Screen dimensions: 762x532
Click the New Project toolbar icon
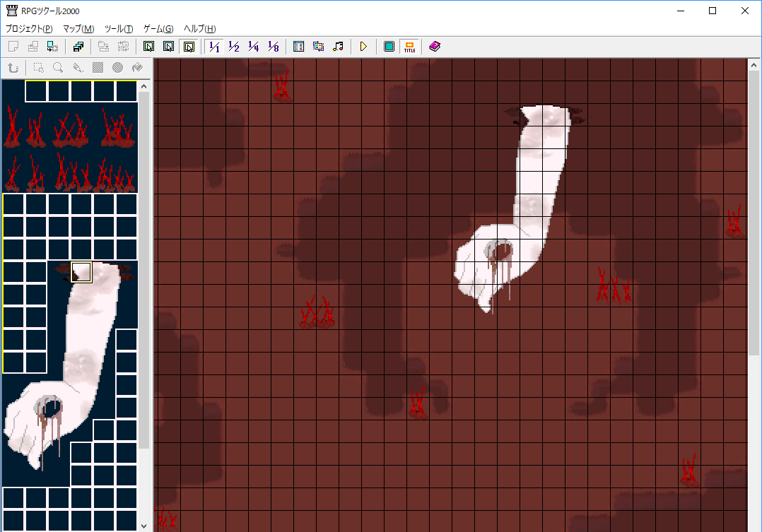(x=13, y=47)
